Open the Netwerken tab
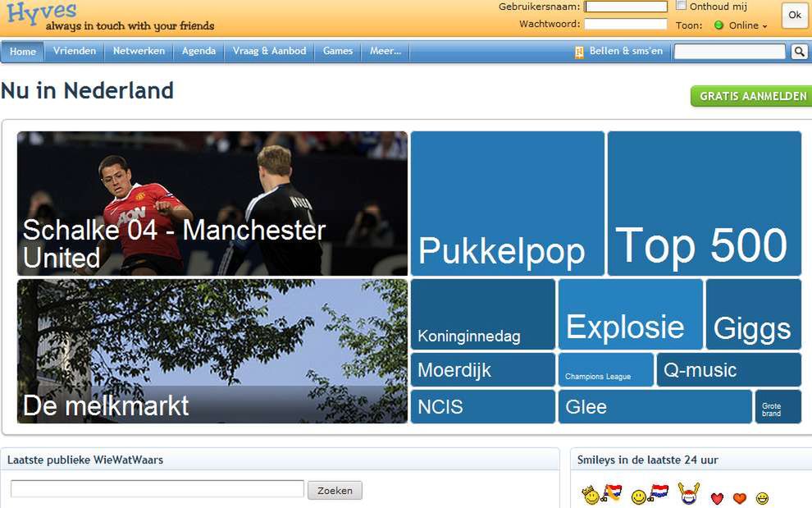The width and height of the screenshot is (812, 508). pos(139,51)
